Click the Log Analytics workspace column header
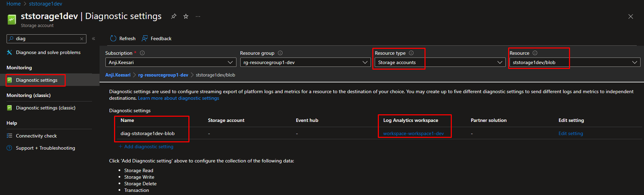The image size is (644, 195). 411,120
